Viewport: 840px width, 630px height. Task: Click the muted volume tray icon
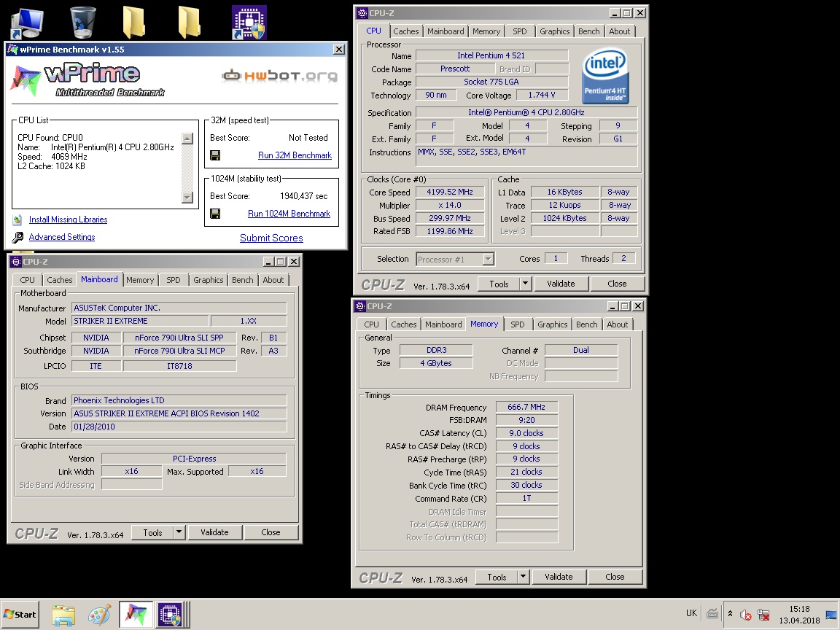coord(745,615)
